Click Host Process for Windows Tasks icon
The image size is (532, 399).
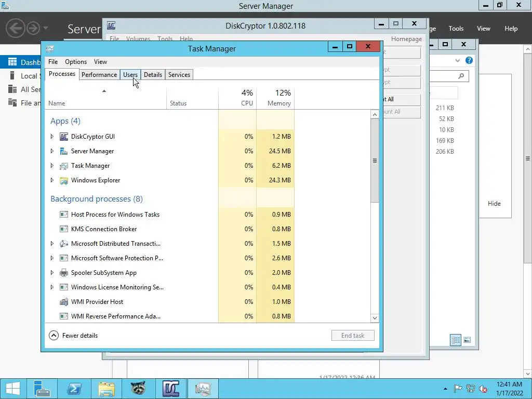[x=64, y=215]
